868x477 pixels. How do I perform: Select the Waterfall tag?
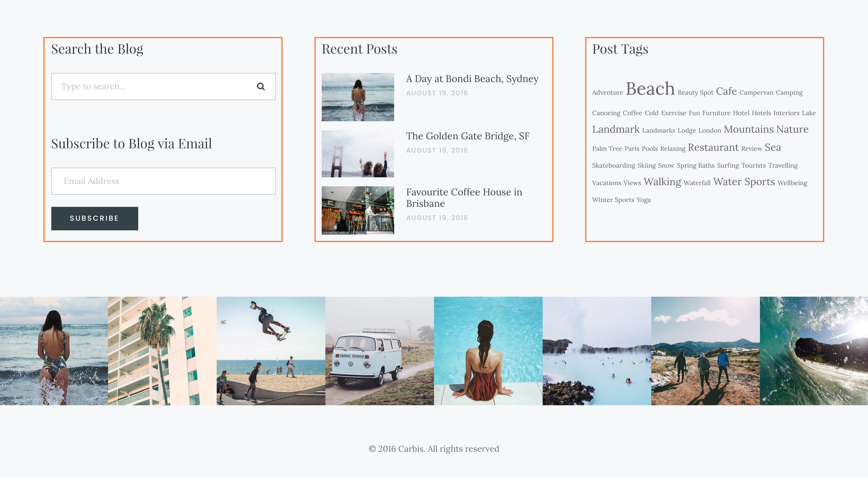coord(697,183)
